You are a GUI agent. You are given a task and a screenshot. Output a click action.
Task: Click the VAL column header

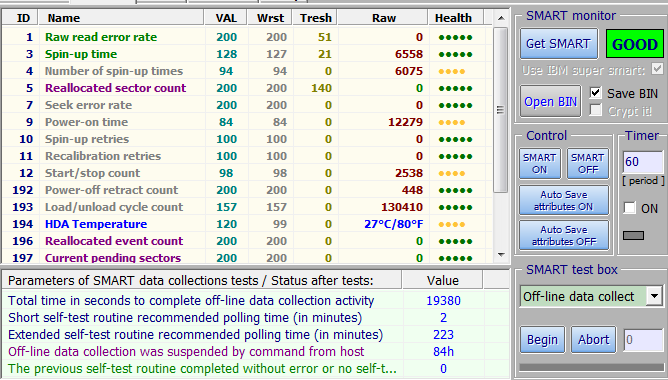(x=226, y=18)
